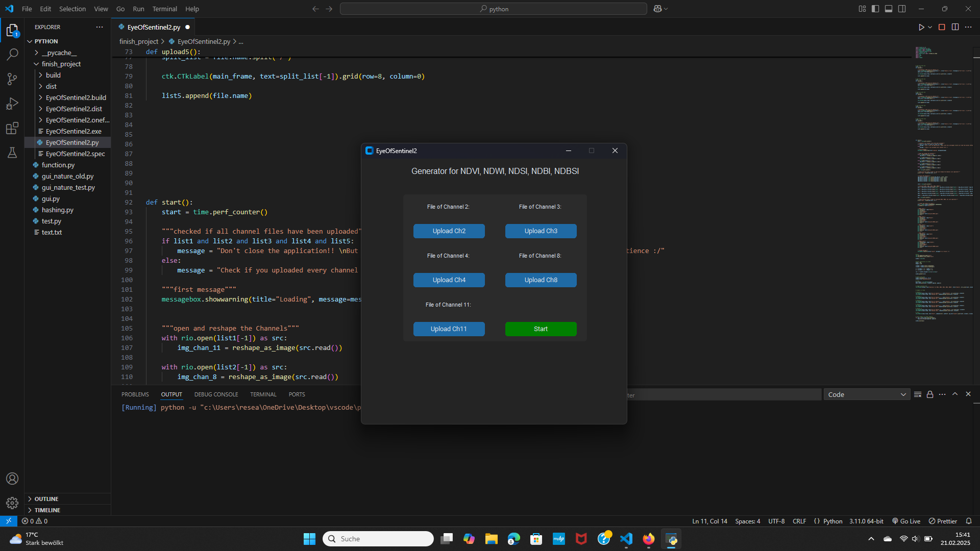Toggle the bottom panel layout button

(889, 9)
